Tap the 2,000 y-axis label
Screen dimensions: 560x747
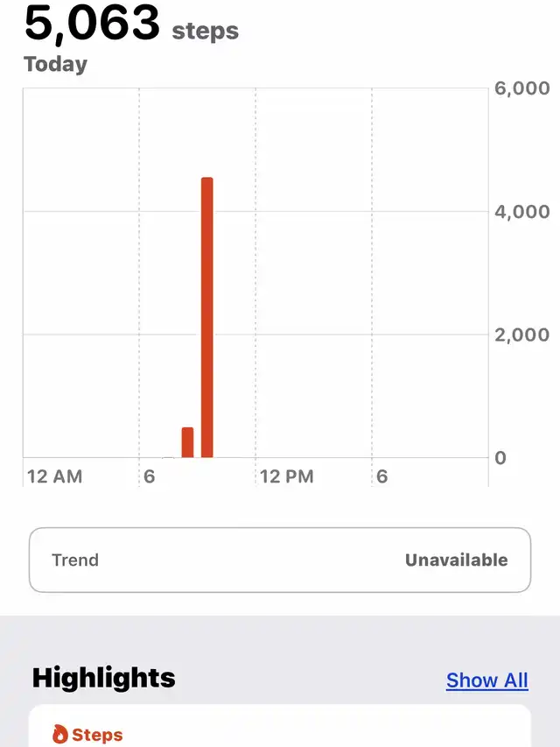coord(521,335)
